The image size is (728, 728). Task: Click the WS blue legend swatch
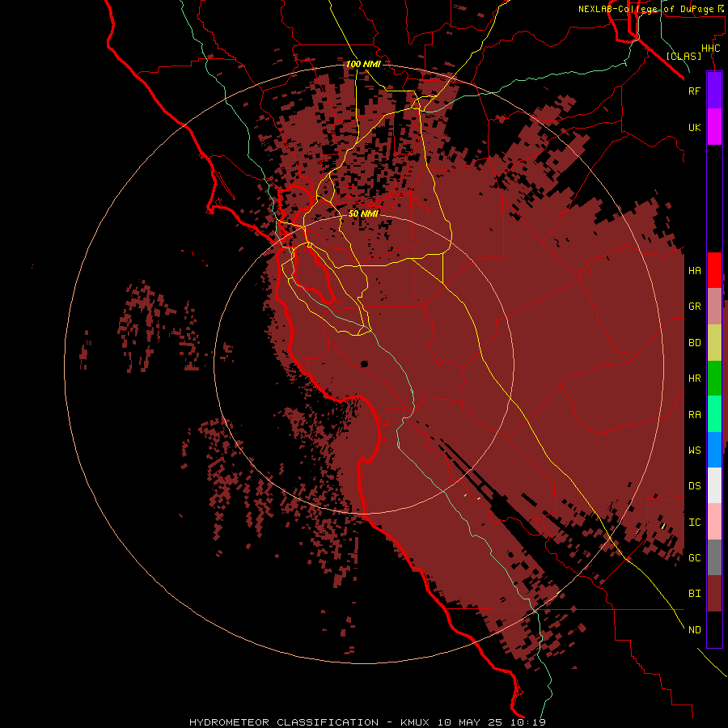(714, 450)
